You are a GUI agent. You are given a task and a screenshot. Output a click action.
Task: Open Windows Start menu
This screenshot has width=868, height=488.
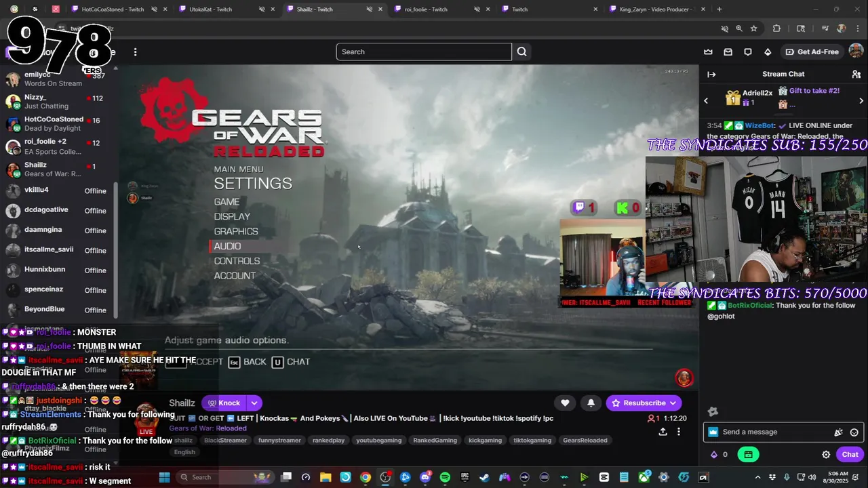pyautogui.click(x=164, y=477)
